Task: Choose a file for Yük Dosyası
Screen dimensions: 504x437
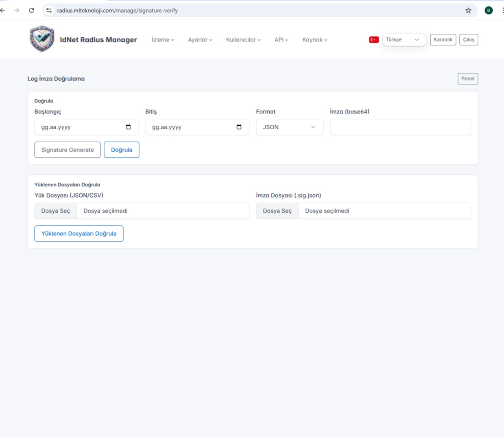Action: (x=56, y=211)
